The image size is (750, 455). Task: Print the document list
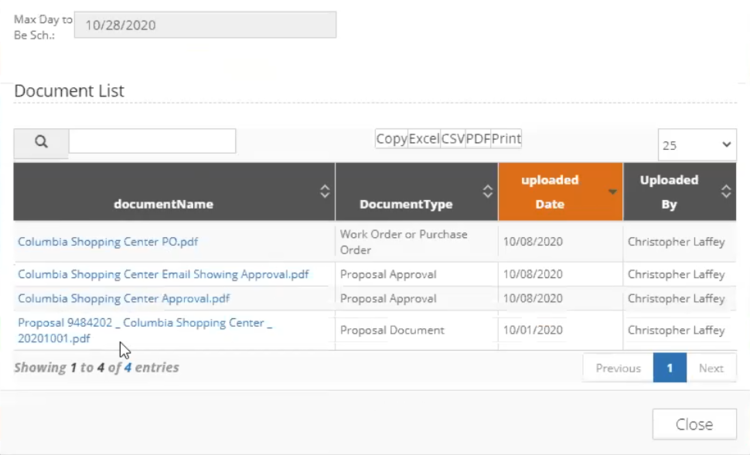[506, 139]
